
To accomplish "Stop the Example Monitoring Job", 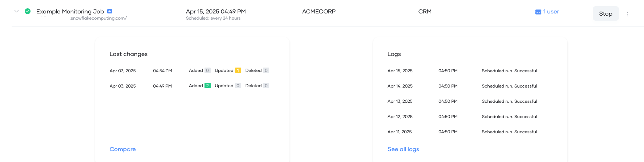I will pos(605,14).
